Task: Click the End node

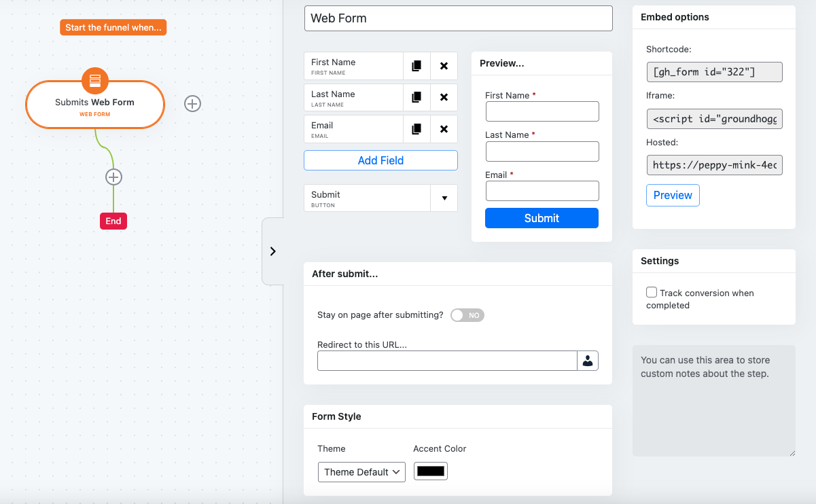Action: tap(113, 221)
